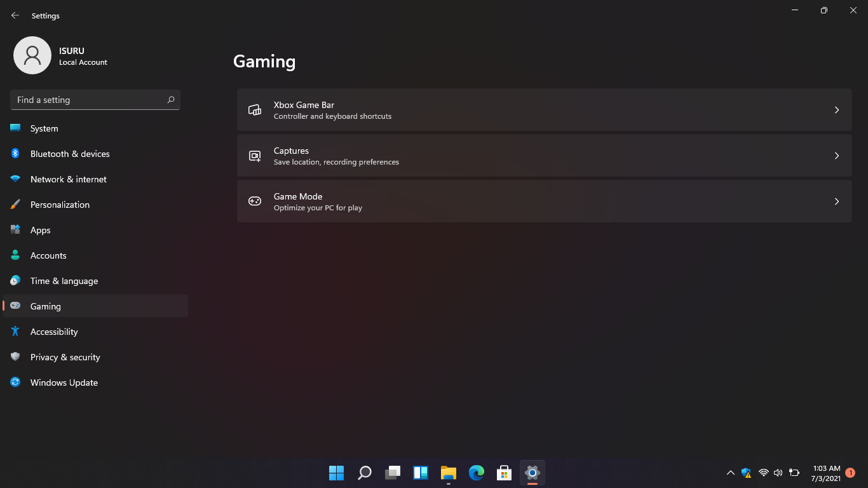Image resolution: width=868 pixels, height=488 pixels.
Task: Click the Xbox Game Bar icon
Action: tap(255, 110)
